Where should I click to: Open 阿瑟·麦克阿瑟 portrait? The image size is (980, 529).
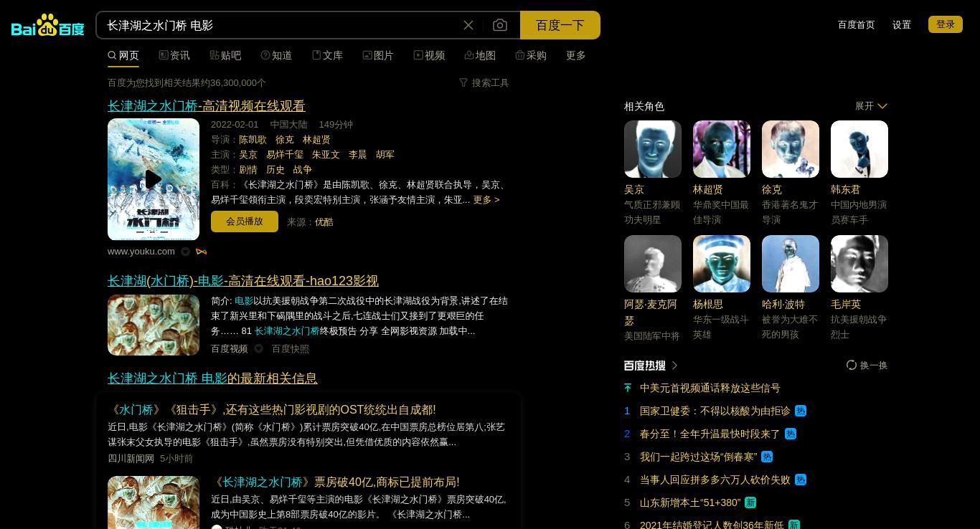653,264
